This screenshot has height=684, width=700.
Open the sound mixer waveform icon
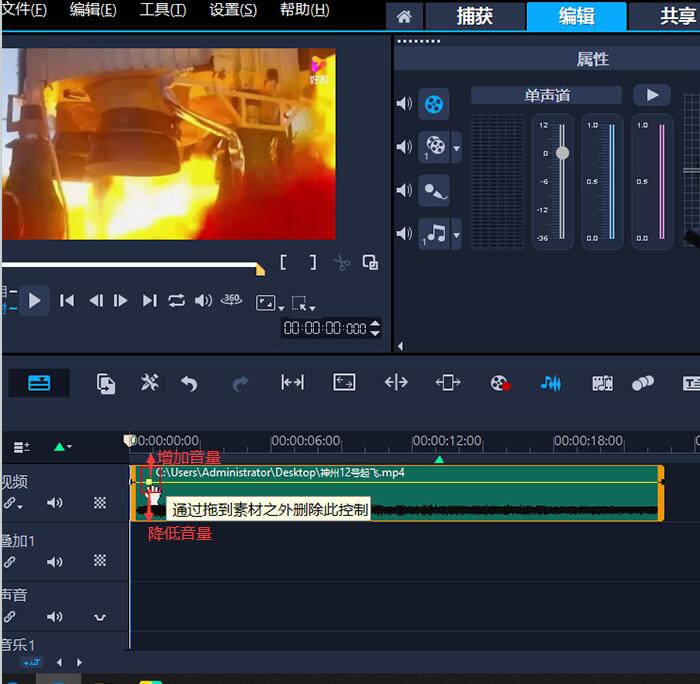coord(550,383)
